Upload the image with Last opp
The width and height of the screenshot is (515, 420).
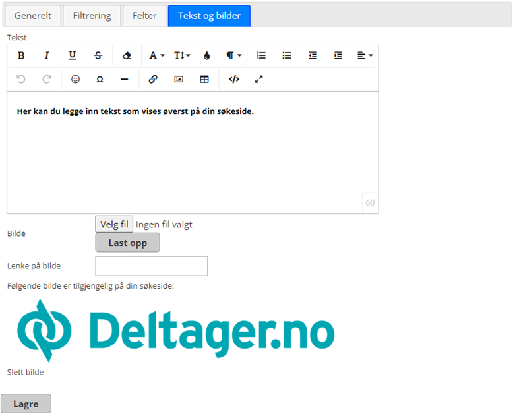[128, 243]
